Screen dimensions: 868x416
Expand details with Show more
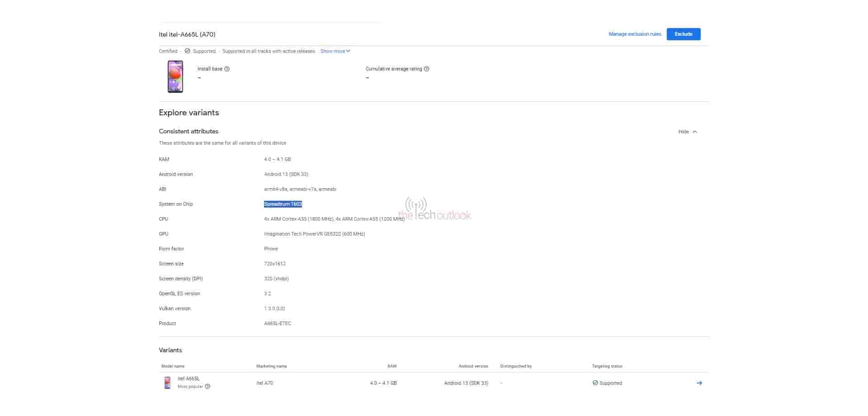tap(335, 51)
